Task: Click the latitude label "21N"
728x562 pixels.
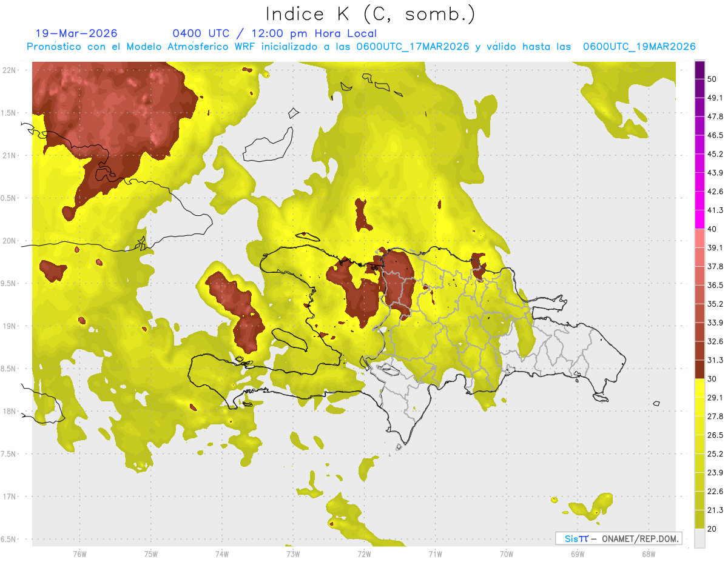Action: (9, 156)
